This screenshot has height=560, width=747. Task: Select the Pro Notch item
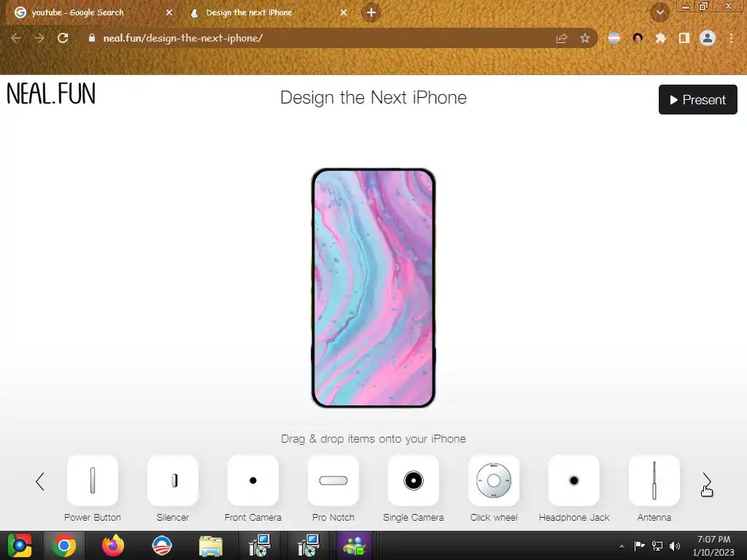click(333, 480)
